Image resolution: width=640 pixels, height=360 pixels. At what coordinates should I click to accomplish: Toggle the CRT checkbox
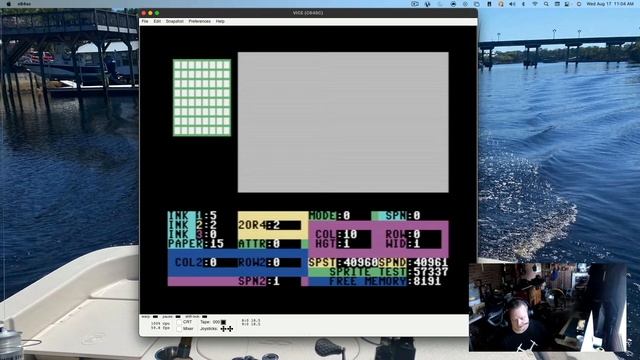(x=179, y=322)
